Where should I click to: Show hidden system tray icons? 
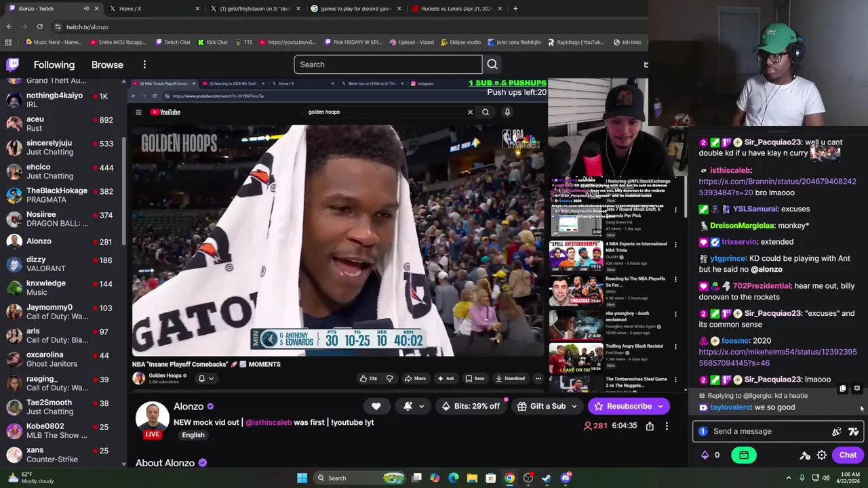tap(788, 479)
